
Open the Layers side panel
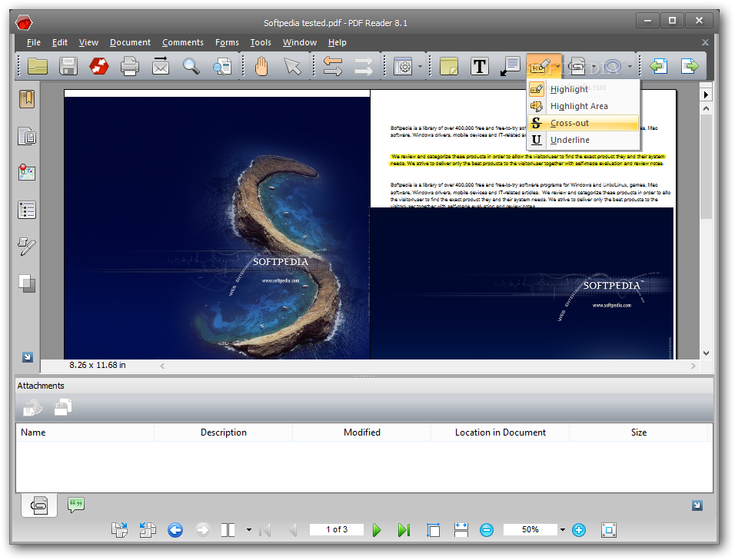pos(27,283)
